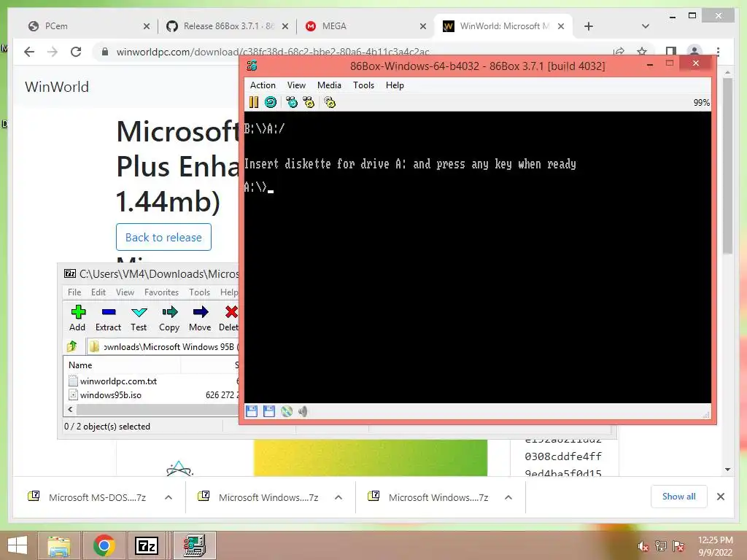Viewport: 747px width, 560px height.
Task: Open 7-Zip File menu
Action: pyautogui.click(x=74, y=292)
